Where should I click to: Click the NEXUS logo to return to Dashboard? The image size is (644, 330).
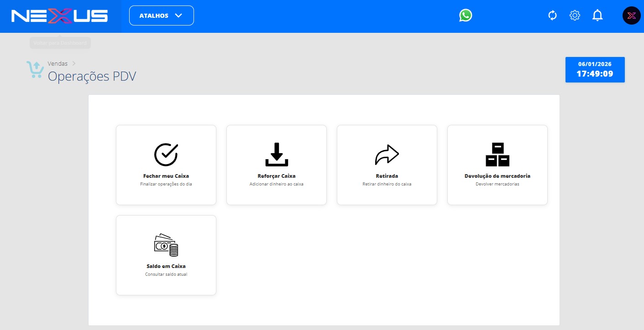click(60, 16)
